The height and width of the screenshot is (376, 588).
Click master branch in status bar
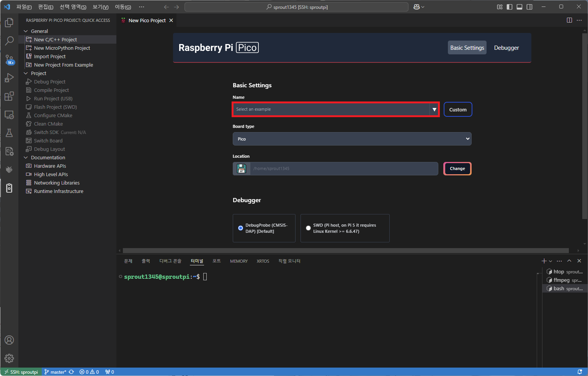[56, 372]
